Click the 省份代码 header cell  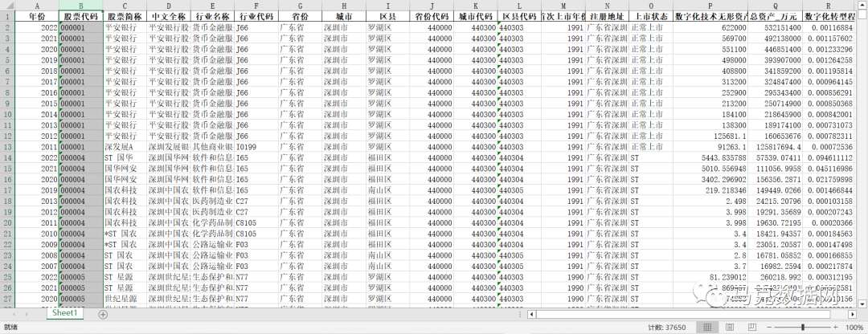tap(432, 16)
